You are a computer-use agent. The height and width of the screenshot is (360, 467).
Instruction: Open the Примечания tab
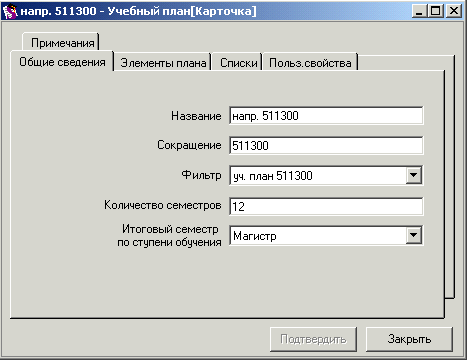click(61, 42)
